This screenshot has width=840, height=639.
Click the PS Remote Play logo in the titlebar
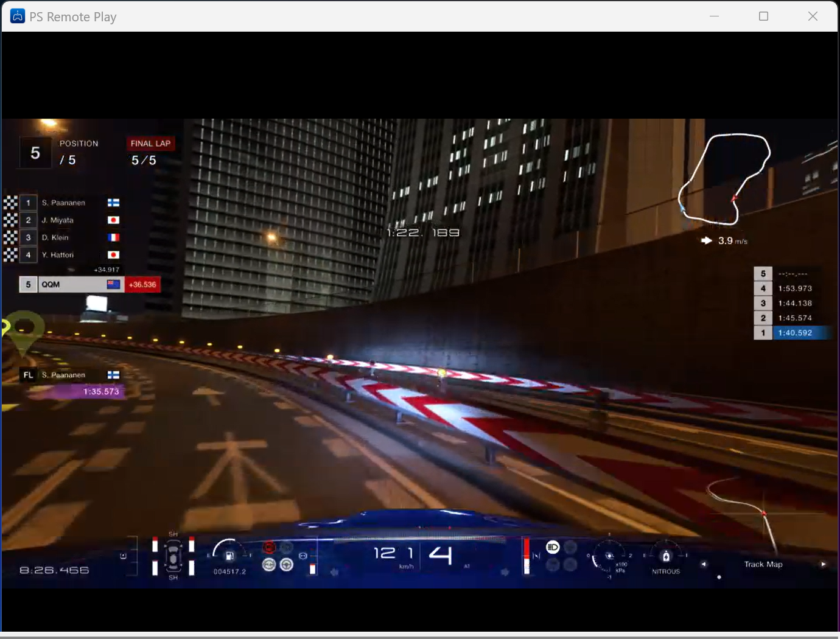point(17,16)
